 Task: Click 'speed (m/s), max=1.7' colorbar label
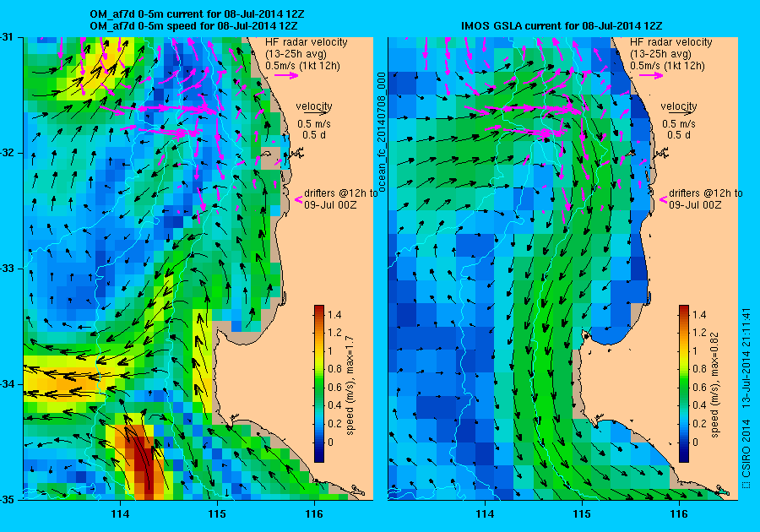(x=350, y=386)
